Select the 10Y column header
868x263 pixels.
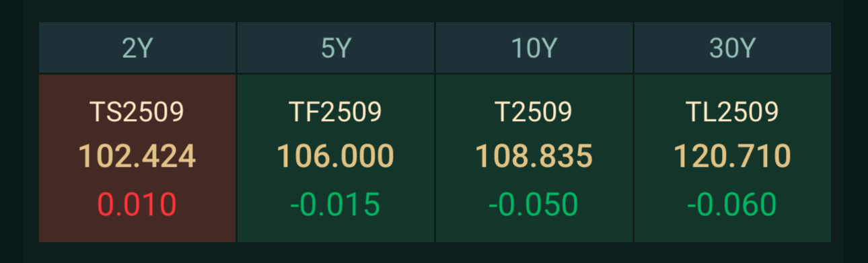click(x=534, y=48)
